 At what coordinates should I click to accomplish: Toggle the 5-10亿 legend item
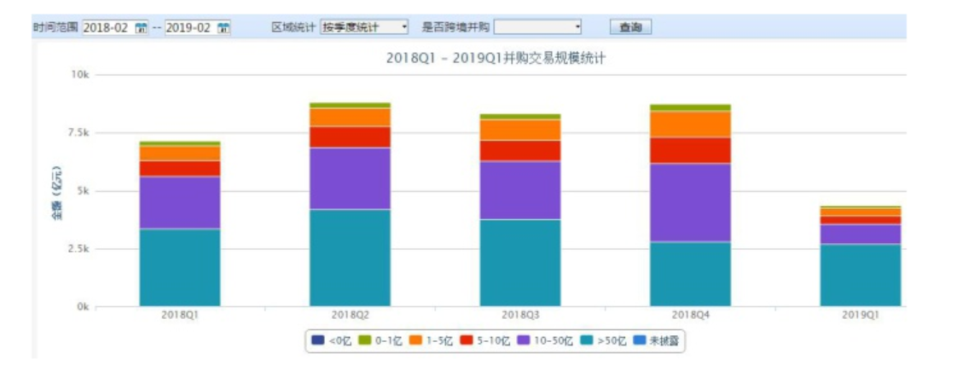pyautogui.click(x=488, y=340)
